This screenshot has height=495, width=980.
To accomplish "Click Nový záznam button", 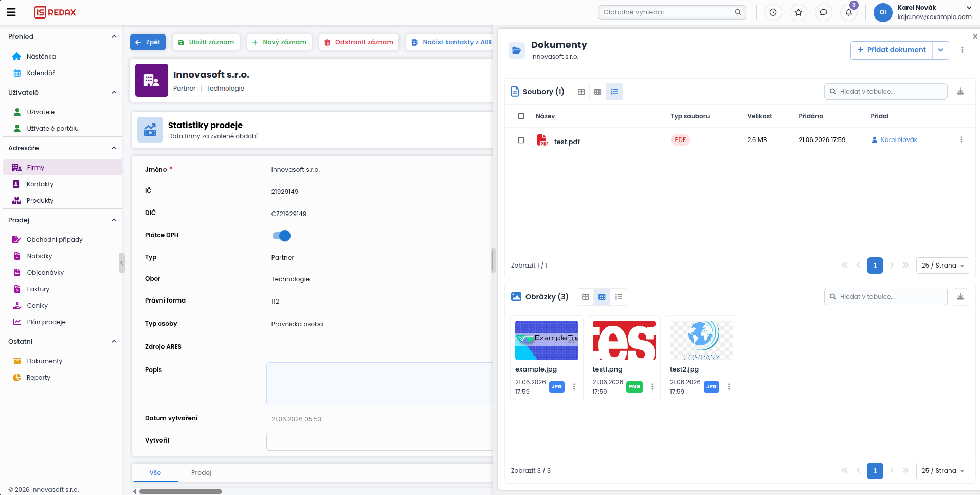I will [x=280, y=42].
